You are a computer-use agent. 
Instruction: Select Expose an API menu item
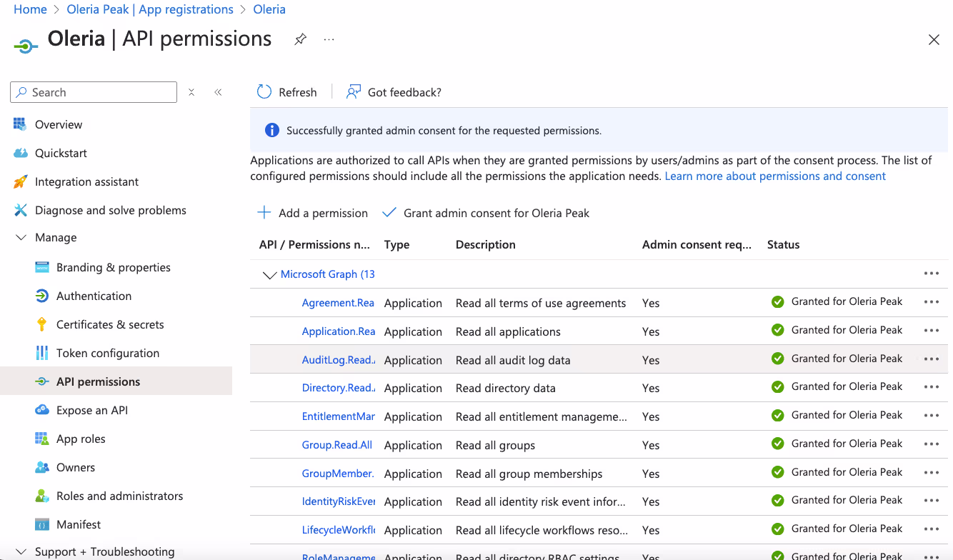point(92,410)
